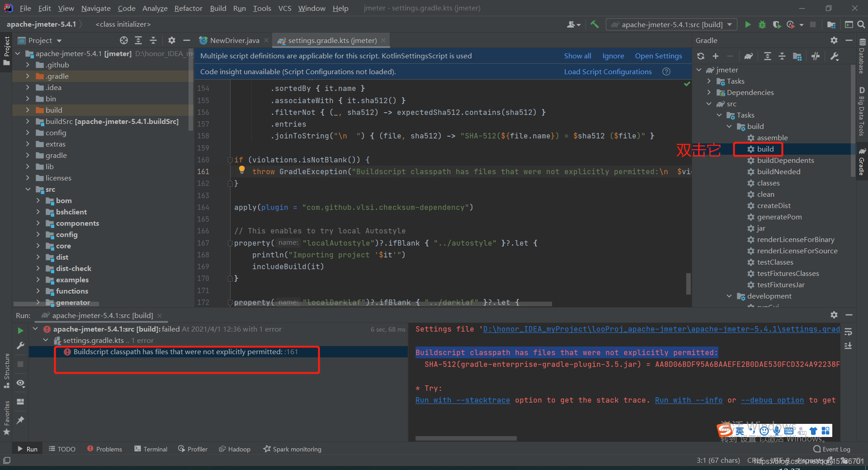Click Run with Coverage shield icon
Viewport: 868px width, 470px height.
pos(777,24)
